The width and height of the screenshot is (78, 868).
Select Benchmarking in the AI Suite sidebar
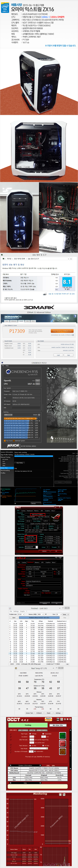[5, 470]
